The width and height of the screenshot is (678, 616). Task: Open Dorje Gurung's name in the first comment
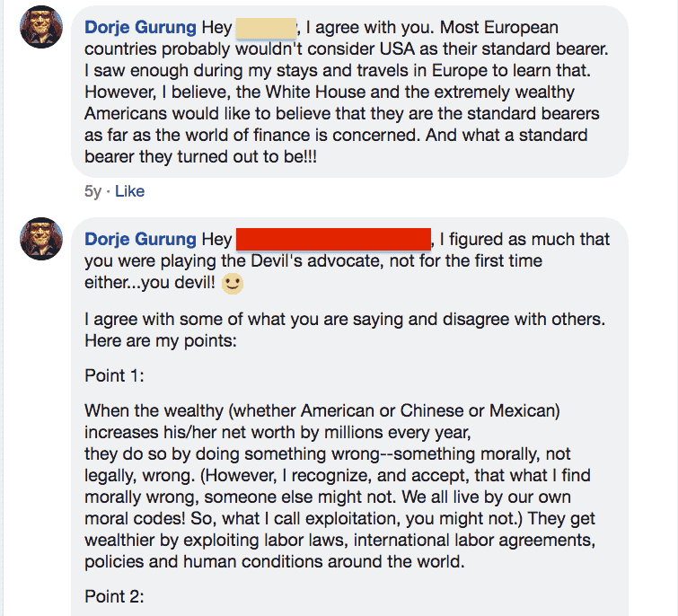pos(139,28)
